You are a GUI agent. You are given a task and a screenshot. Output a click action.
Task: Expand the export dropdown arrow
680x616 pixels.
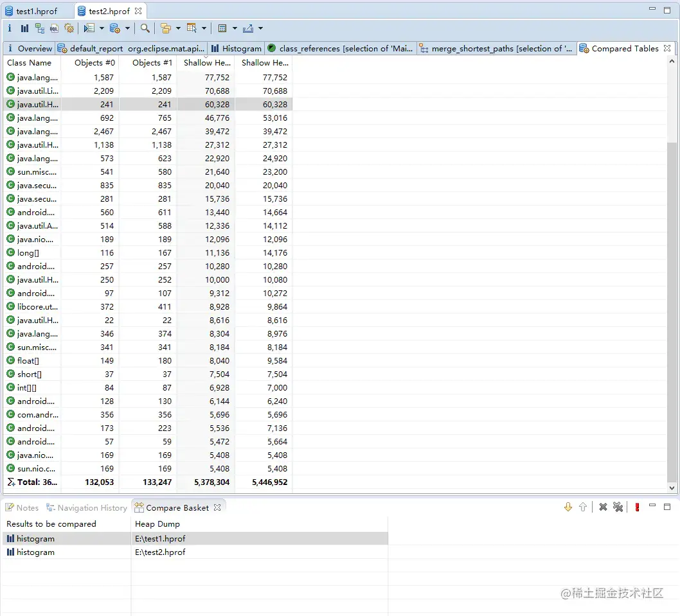261,29
